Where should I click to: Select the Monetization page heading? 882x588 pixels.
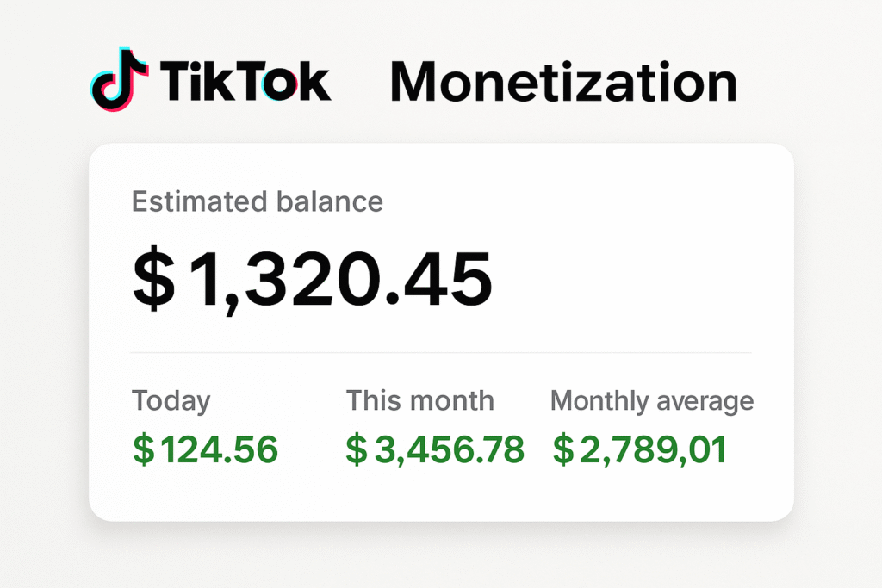pyautogui.click(x=563, y=83)
